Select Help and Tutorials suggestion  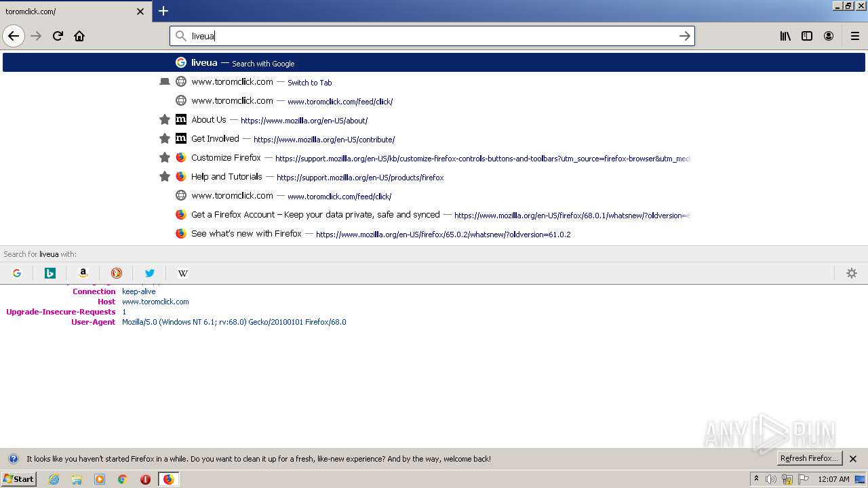coord(434,176)
